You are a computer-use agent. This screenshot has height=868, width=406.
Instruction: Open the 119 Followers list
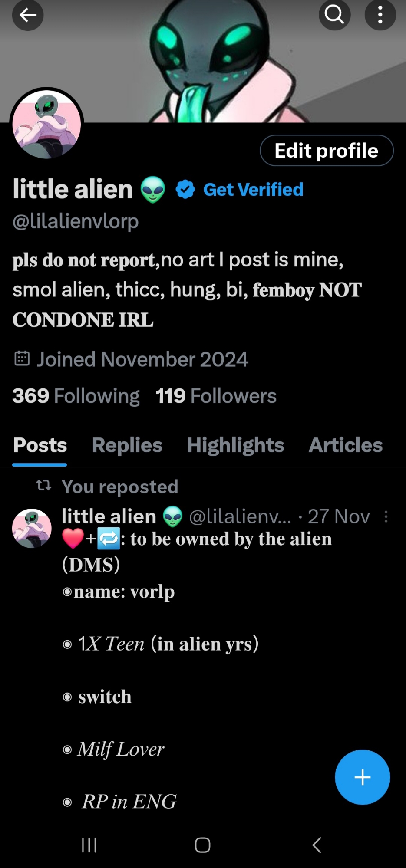(x=216, y=396)
